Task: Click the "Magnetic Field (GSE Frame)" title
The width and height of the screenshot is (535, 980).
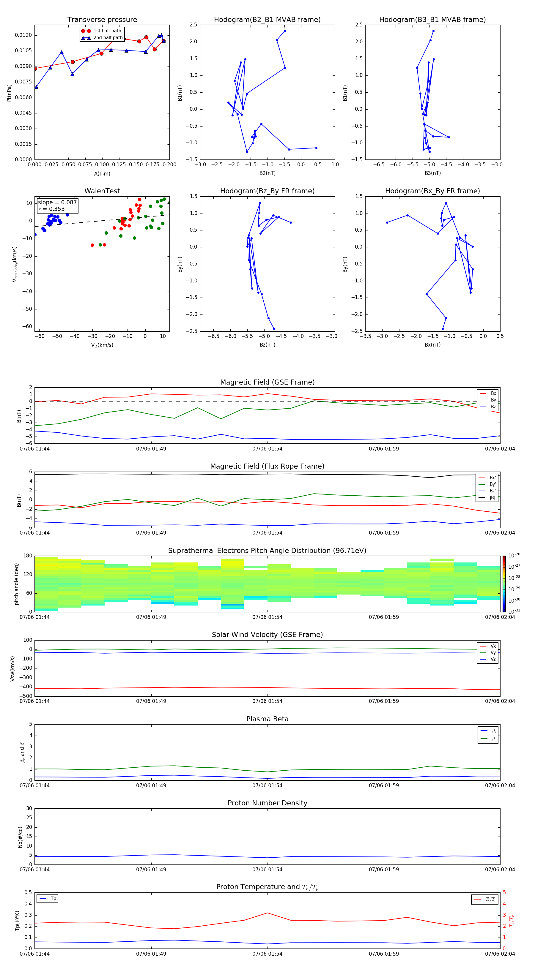Action: [x=267, y=382]
